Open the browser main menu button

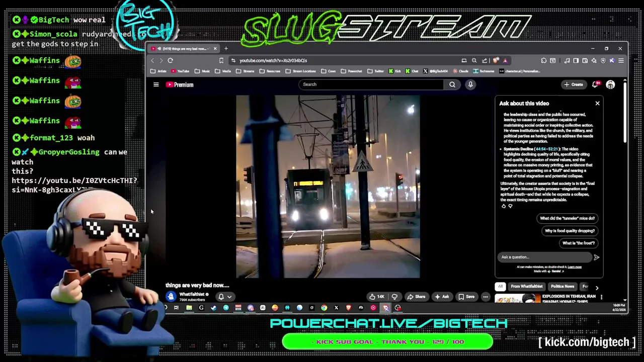pyautogui.click(x=621, y=60)
